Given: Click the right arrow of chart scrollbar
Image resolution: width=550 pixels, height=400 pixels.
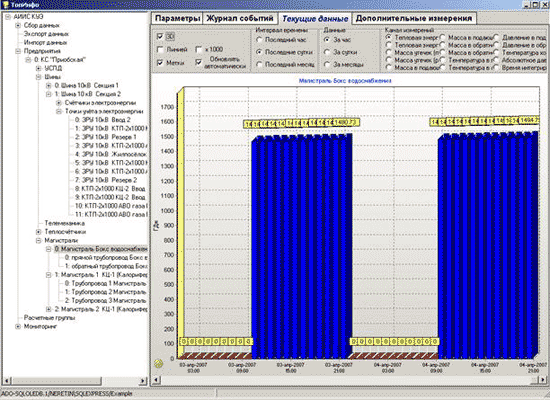Looking at the screenshot, I should [x=543, y=380].
